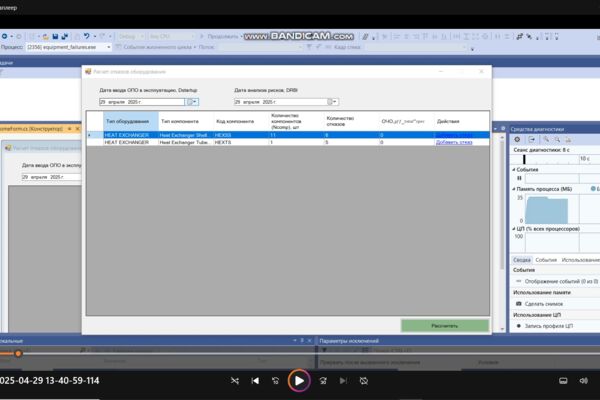600x400 pixels.
Task: Skip forward thirty seconds in video
Action: (x=323, y=380)
